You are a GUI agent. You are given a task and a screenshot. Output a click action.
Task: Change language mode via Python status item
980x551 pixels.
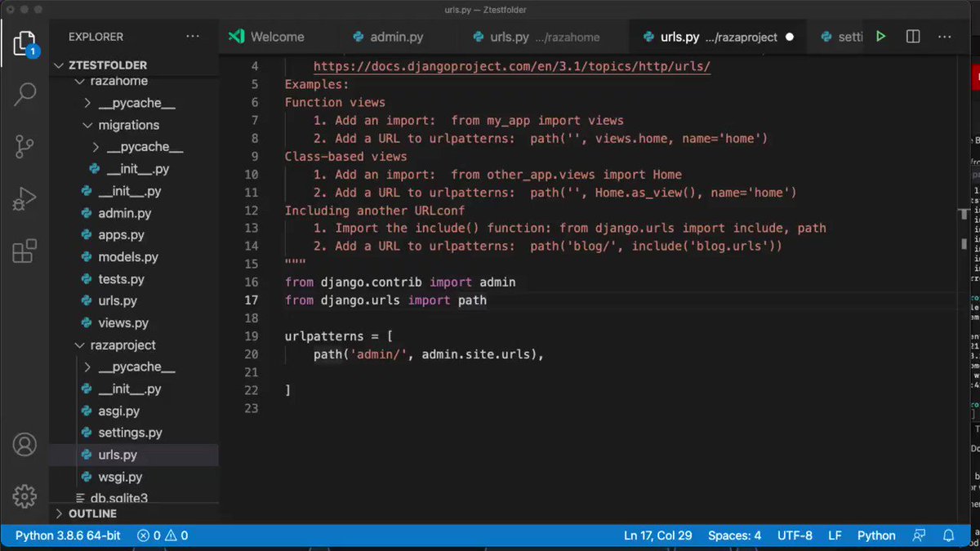(876, 535)
